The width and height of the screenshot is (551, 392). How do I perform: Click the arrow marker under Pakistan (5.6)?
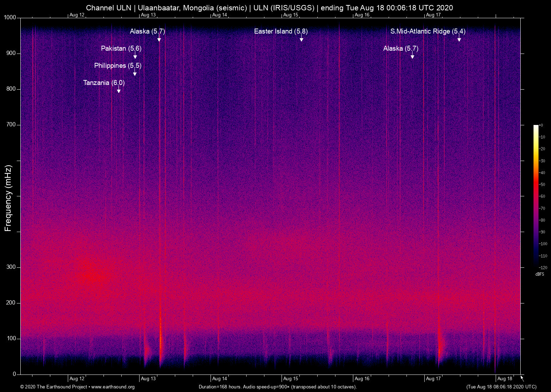(x=135, y=56)
